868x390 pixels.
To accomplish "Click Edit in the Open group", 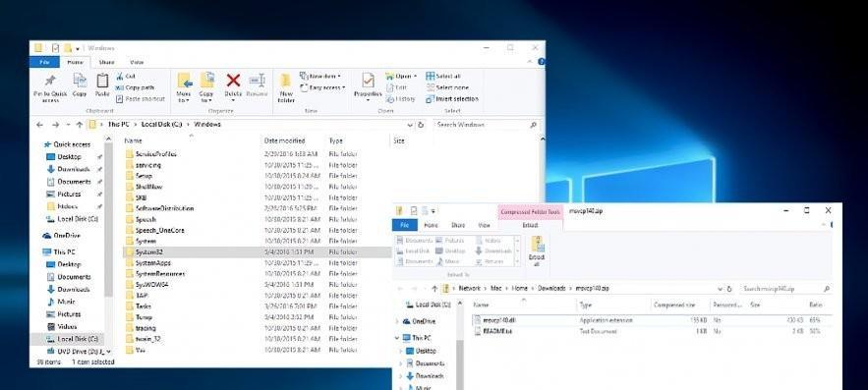I will tap(396, 88).
